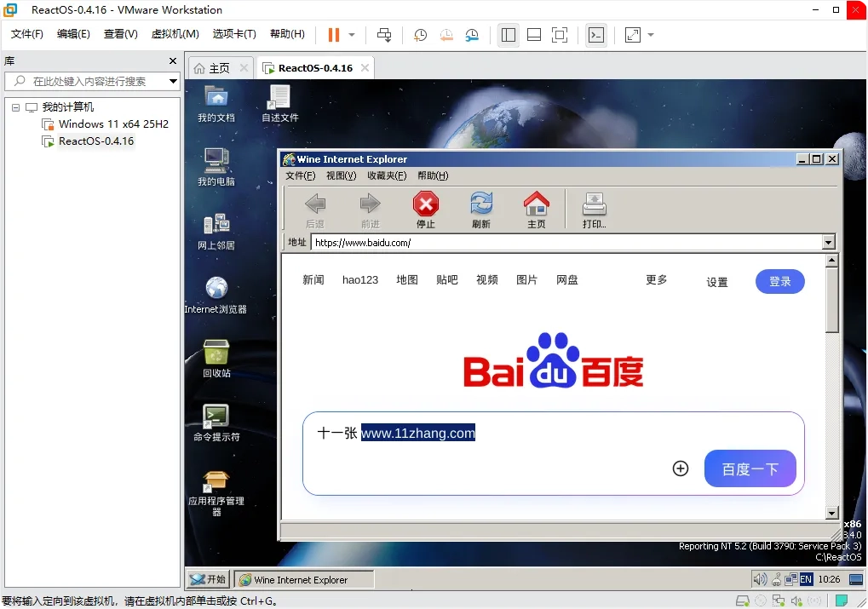
Task: Open the ReactOS 开始 start button
Action: [208, 580]
